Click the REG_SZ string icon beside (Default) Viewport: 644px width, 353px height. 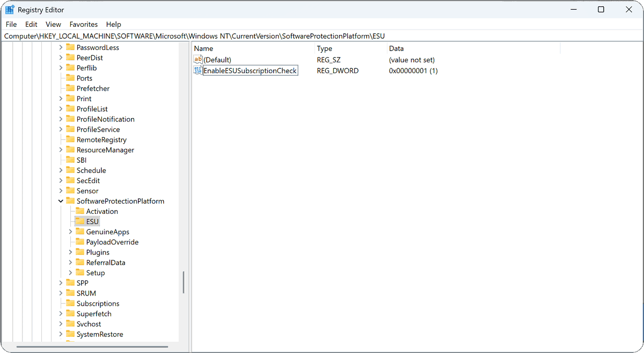pos(198,60)
